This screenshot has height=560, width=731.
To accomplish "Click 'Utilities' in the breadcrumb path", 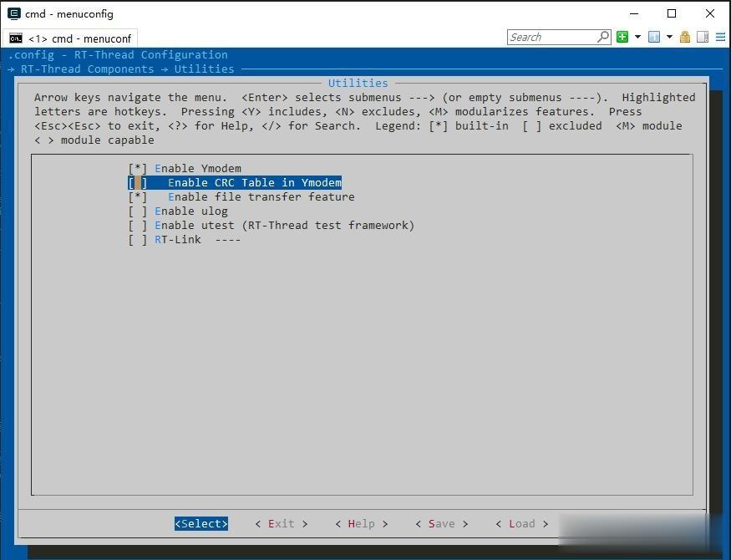I will point(204,69).
